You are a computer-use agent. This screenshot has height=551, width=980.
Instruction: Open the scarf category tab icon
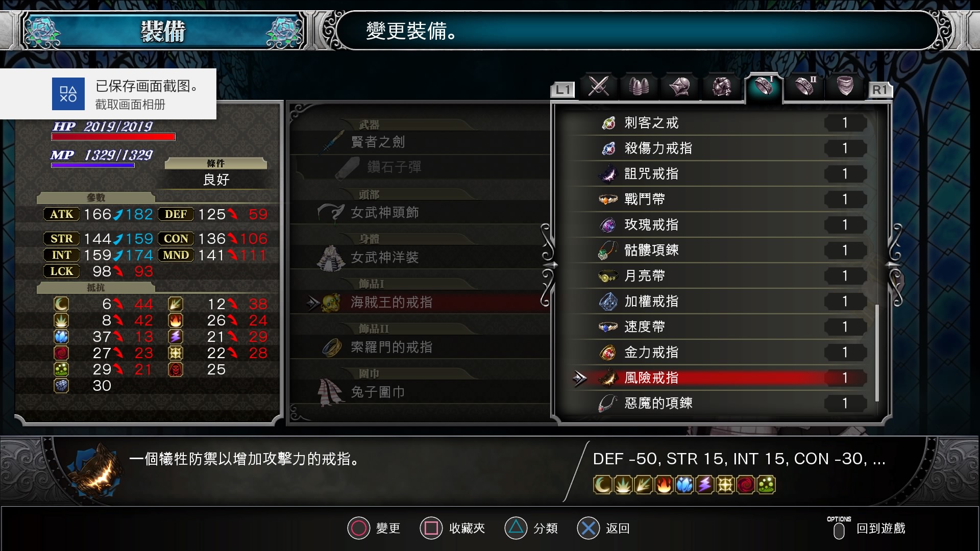[845, 86]
